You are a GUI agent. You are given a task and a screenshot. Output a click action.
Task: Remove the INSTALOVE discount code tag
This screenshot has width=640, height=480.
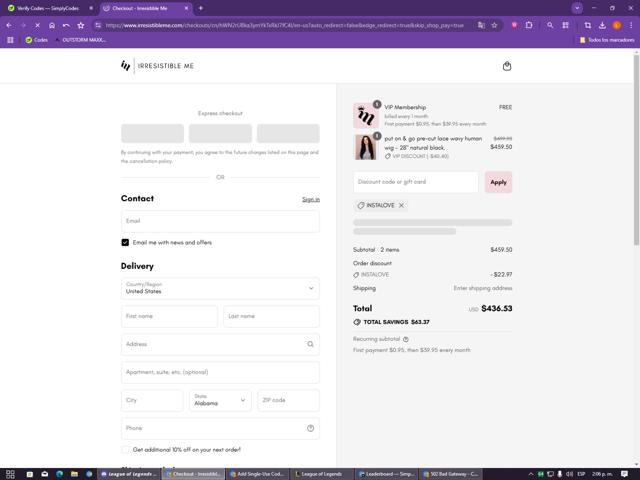click(x=401, y=205)
